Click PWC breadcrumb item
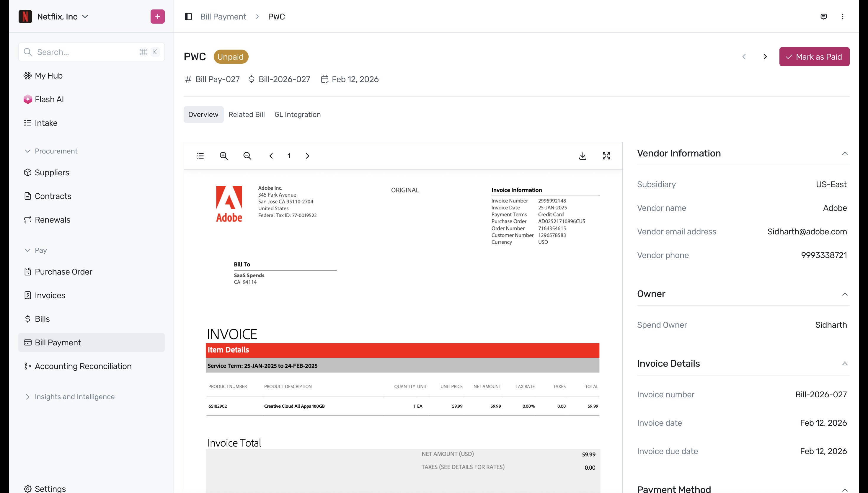The height and width of the screenshot is (493, 868). pos(276,17)
